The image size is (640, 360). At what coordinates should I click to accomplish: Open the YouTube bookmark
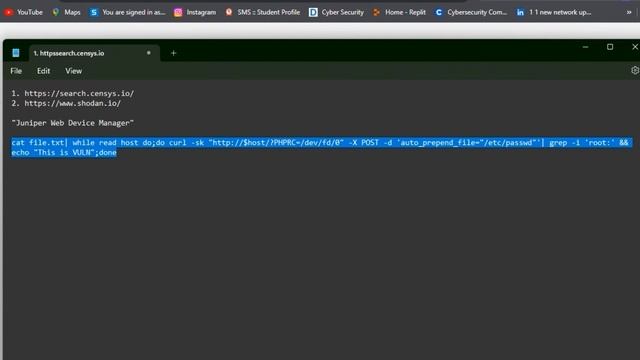click(23, 12)
